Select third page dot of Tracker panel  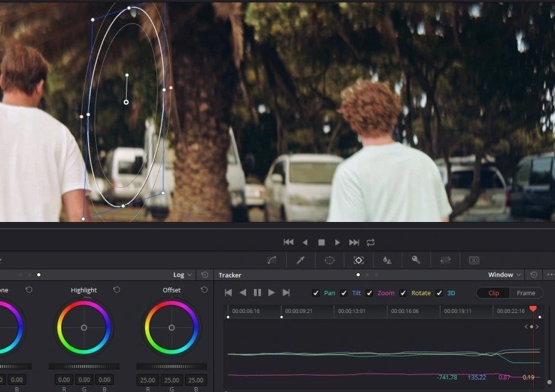[376, 275]
